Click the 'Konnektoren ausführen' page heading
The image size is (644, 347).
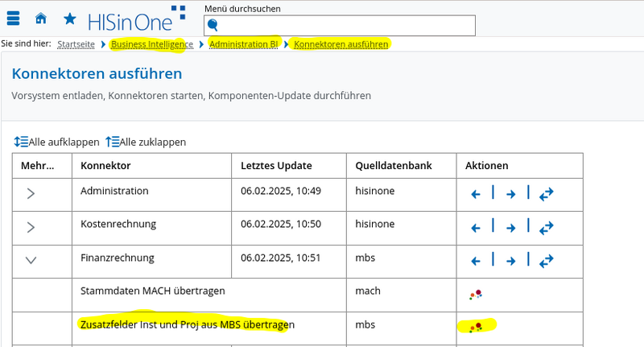97,74
